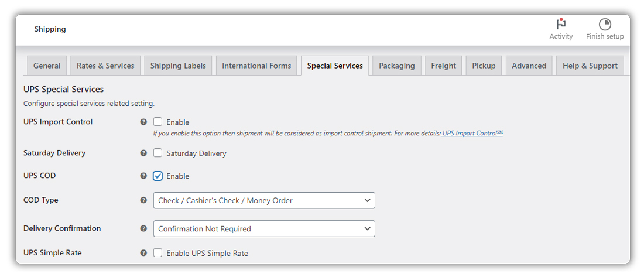Click help icon beside COD Type
644x277 pixels.
[143, 200]
